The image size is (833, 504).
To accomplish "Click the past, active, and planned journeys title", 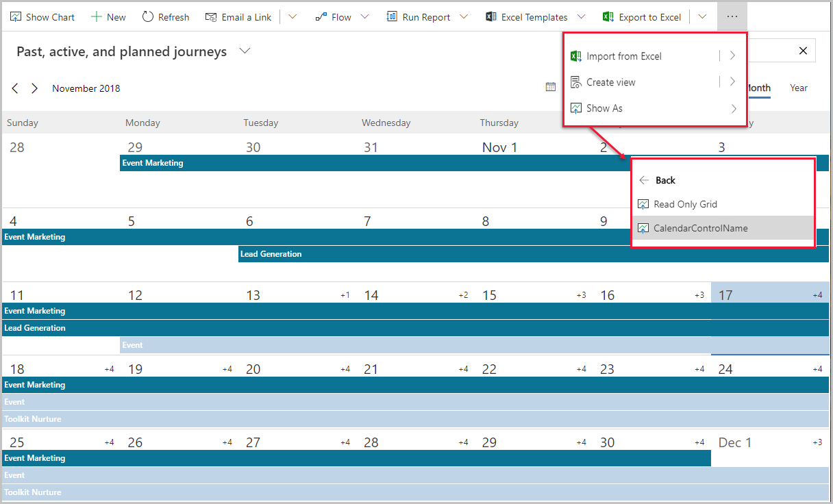I will coord(121,52).
